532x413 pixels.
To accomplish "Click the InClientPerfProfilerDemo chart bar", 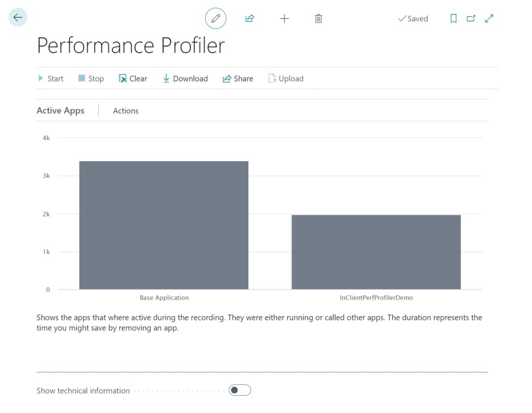I will (x=376, y=252).
